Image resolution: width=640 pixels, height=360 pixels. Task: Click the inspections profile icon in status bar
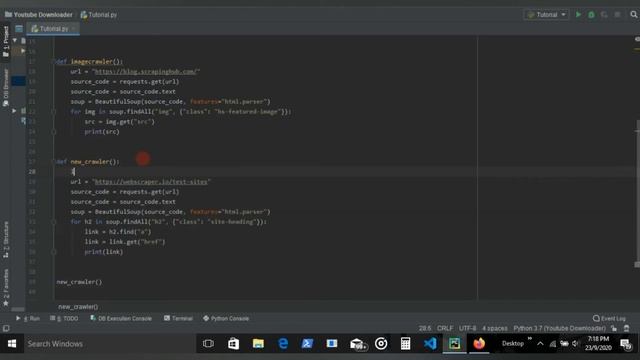(x=627, y=328)
